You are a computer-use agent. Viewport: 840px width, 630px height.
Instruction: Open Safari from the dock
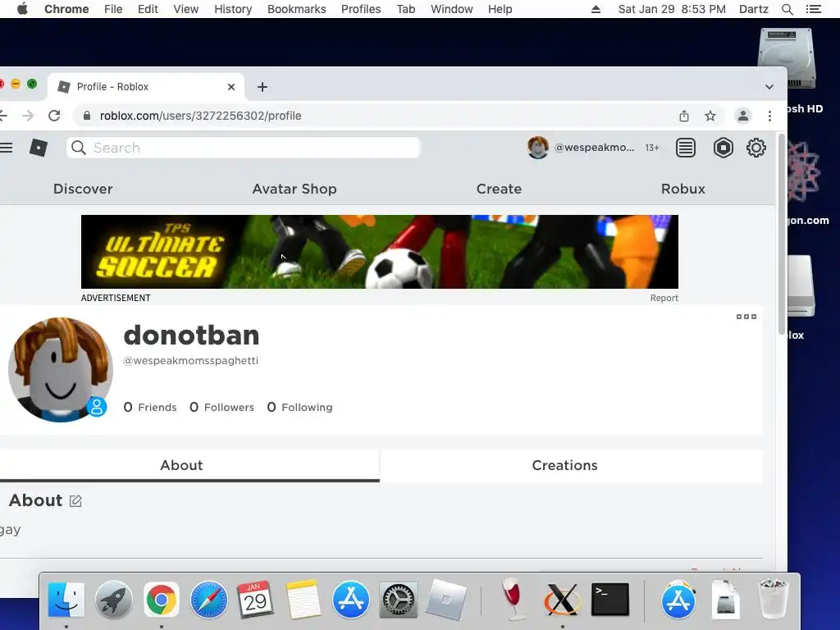tap(209, 600)
